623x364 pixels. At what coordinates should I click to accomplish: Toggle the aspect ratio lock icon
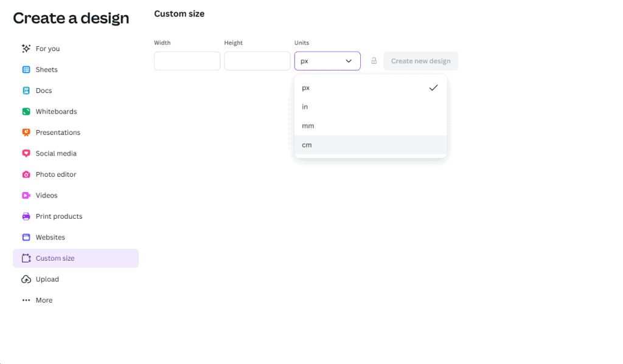374,61
